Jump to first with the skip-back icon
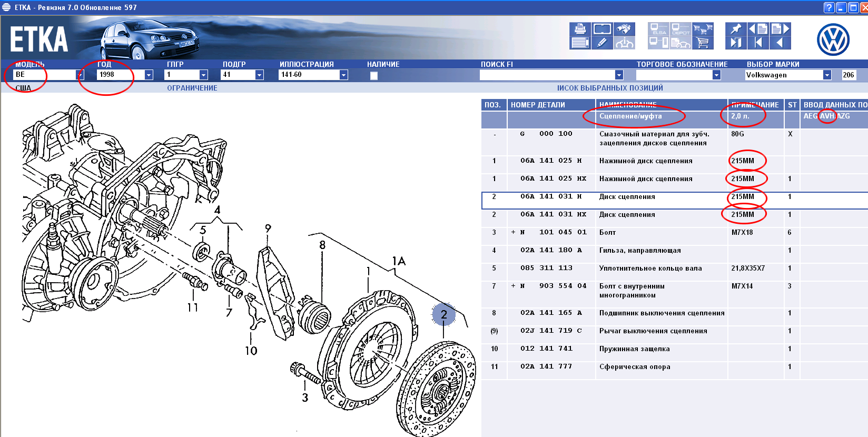This screenshot has width=868, height=437. click(758, 43)
